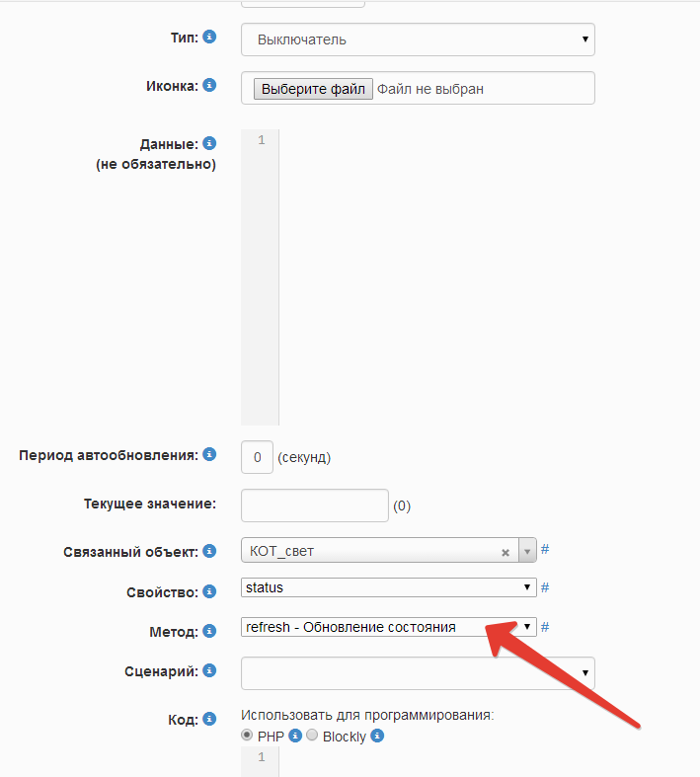The image size is (700, 777).
Task: Click the info icon next to Тип
Action: point(208,37)
